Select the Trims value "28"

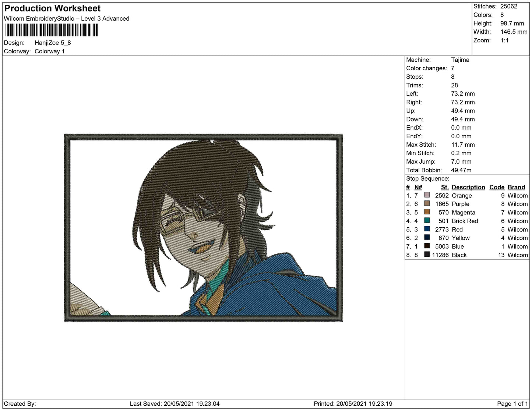click(x=455, y=85)
